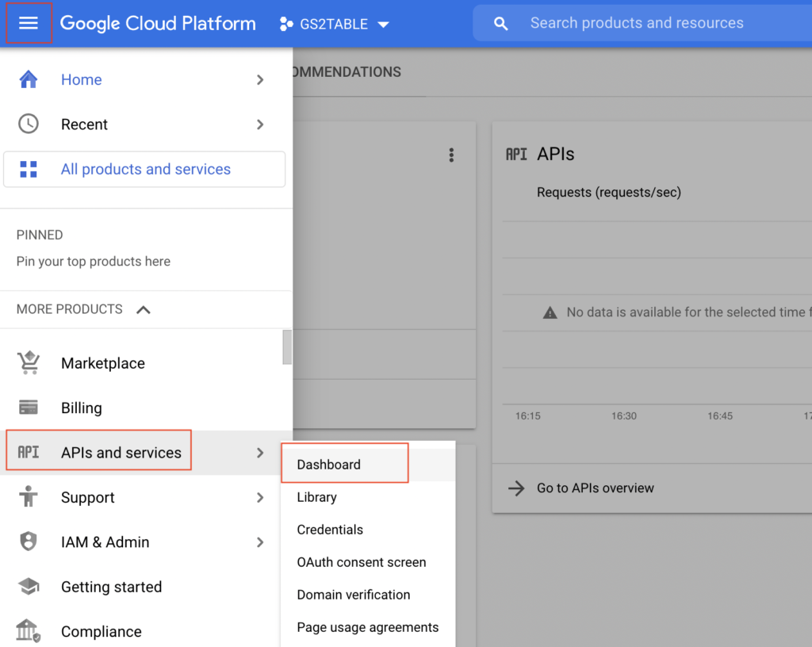This screenshot has width=812, height=647.
Task: Select Recent in the navigation menu
Action: [146, 124]
